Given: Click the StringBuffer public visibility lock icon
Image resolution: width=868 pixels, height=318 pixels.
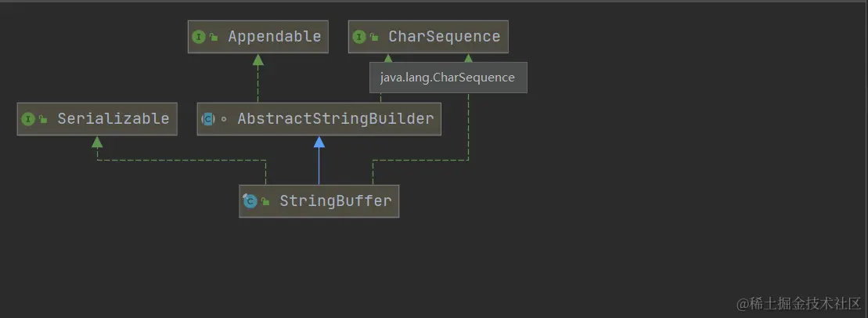Looking at the screenshot, I should pyautogui.click(x=265, y=202).
